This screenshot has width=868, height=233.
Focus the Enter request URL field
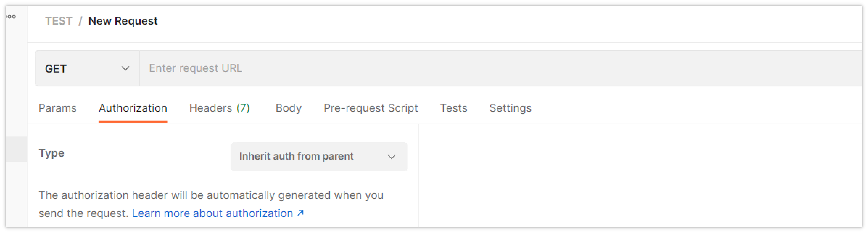tap(471, 68)
